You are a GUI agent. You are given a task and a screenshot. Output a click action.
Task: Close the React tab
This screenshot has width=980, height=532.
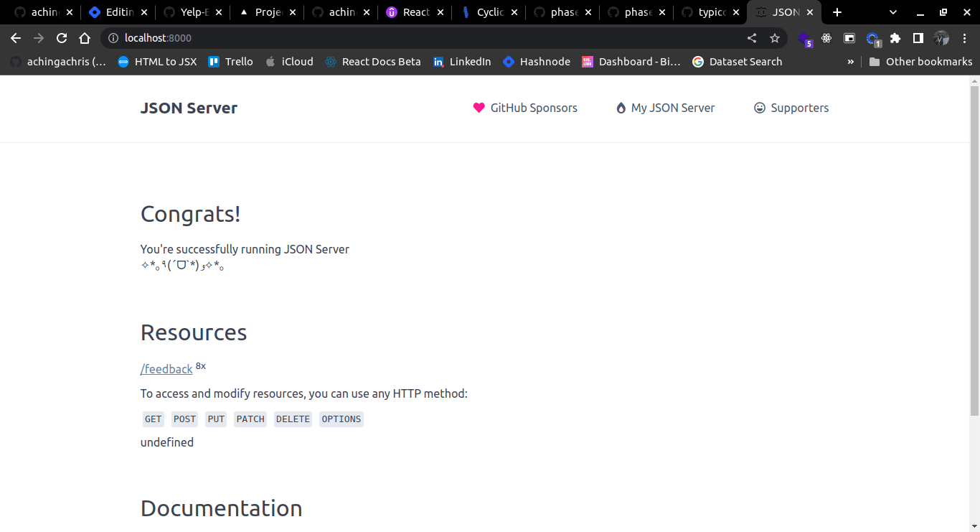click(x=440, y=12)
